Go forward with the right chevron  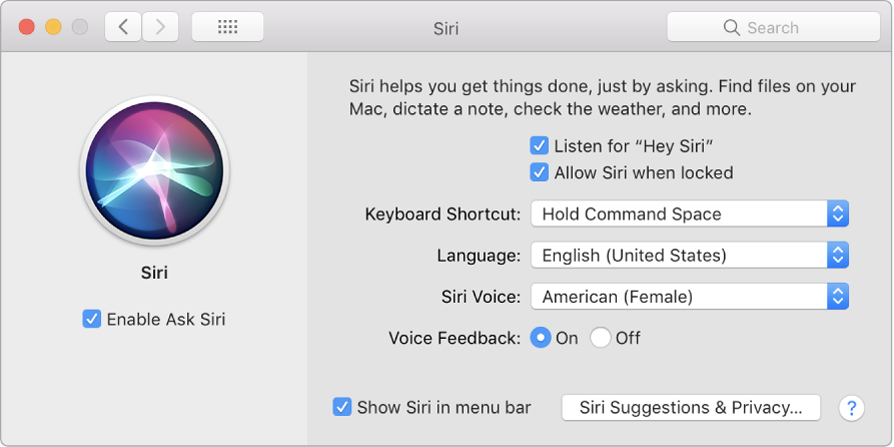point(160,27)
